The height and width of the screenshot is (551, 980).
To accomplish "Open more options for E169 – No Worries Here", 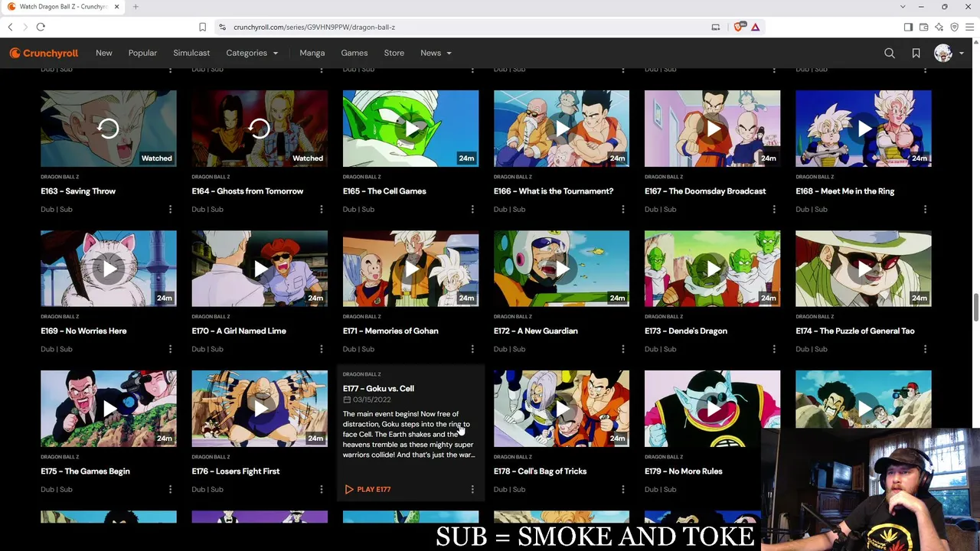I will click(170, 349).
